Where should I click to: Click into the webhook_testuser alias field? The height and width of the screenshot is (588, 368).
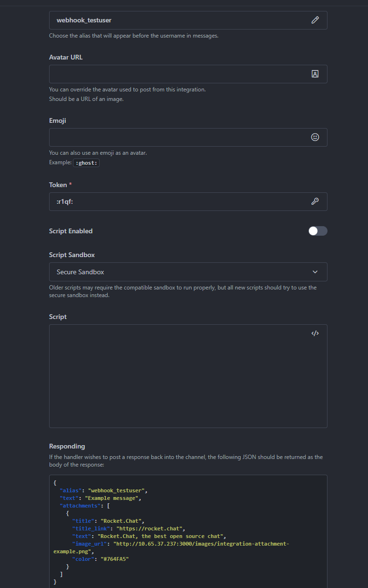coord(176,20)
